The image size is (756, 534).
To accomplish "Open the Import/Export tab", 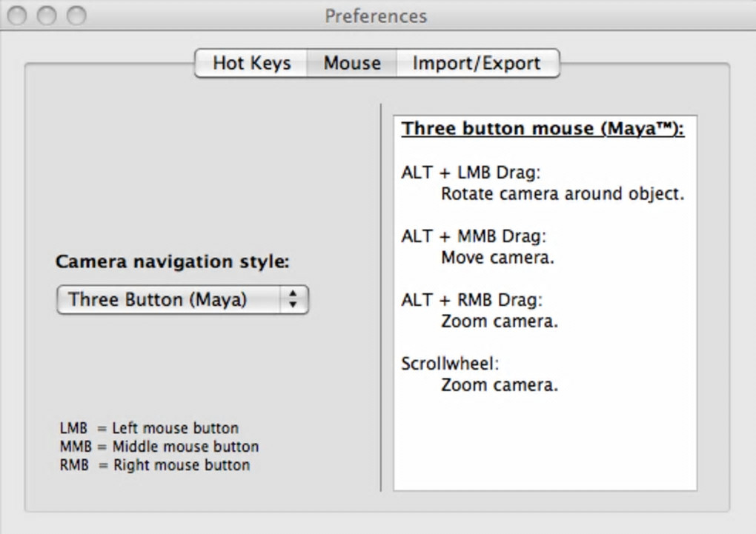I will click(477, 64).
